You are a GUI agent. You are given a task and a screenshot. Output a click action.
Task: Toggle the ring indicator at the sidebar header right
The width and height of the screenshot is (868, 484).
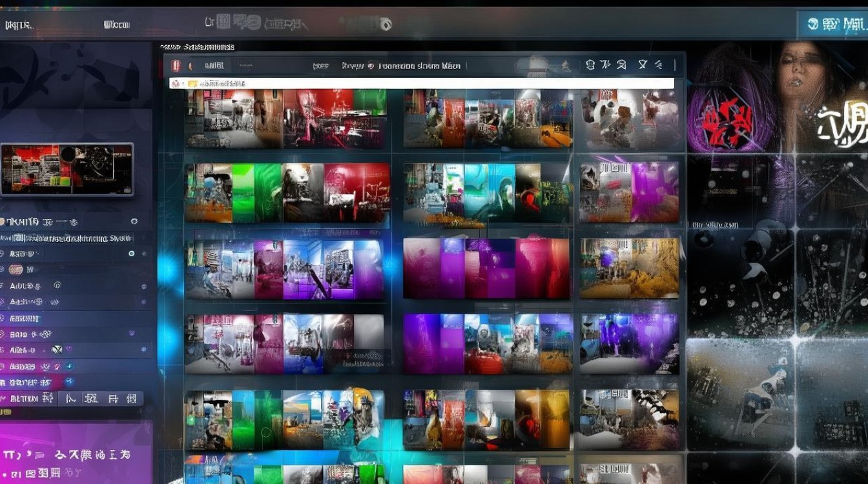coord(134,221)
